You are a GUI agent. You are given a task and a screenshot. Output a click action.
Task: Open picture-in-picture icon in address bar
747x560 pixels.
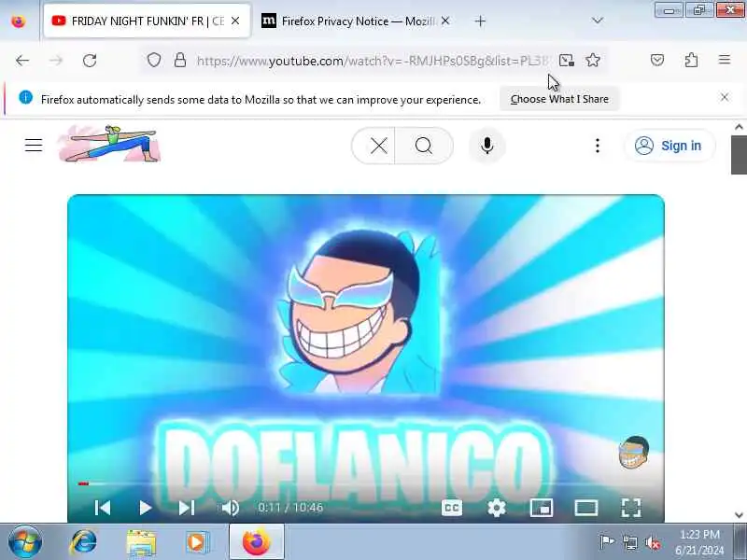point(567,61)
